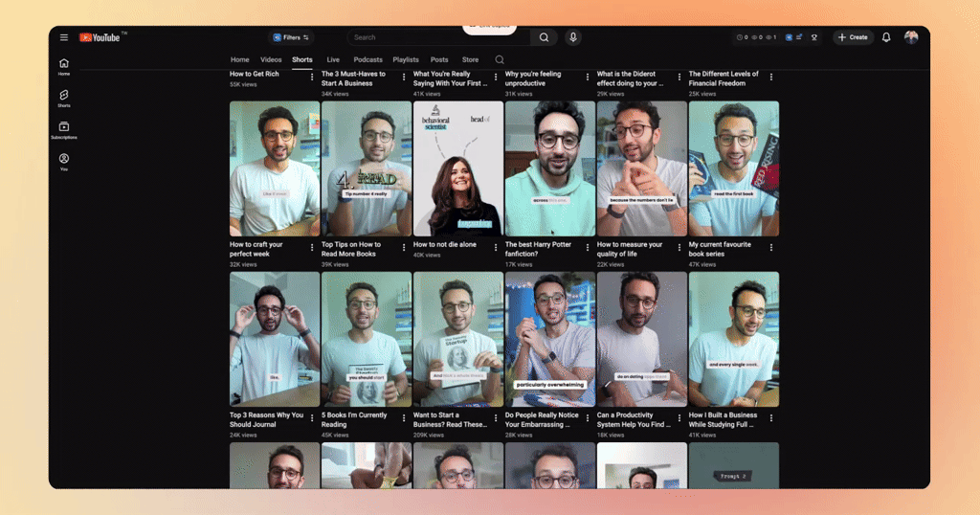Open options for How to craft your perfect week

pos(312,248)
